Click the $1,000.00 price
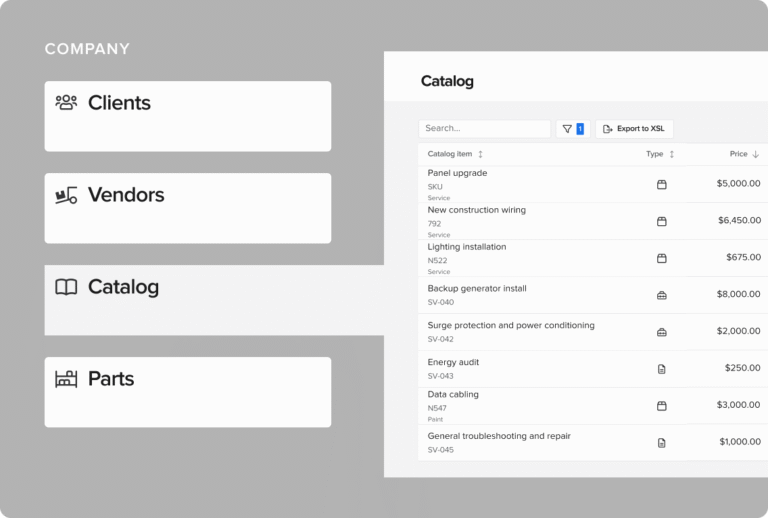 pyautogui.click(x=740, y=442)
